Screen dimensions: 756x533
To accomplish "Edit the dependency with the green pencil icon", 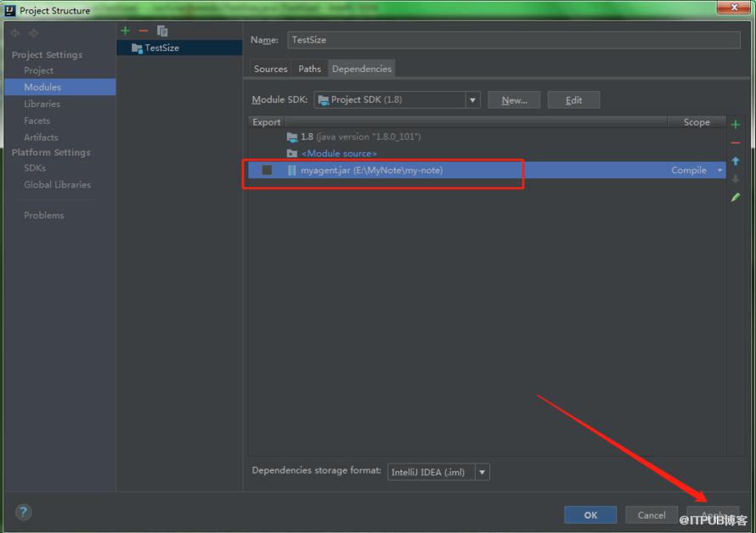I will 736,197.
